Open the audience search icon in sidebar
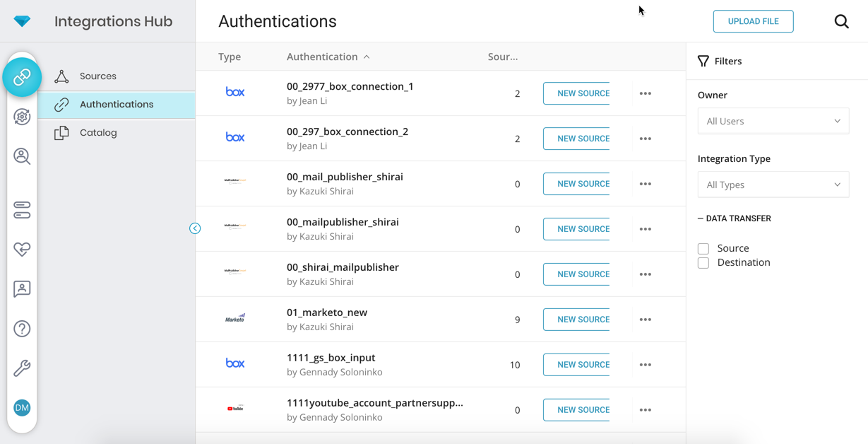Viewport: 868px width, 444px height. pos(22,156)
